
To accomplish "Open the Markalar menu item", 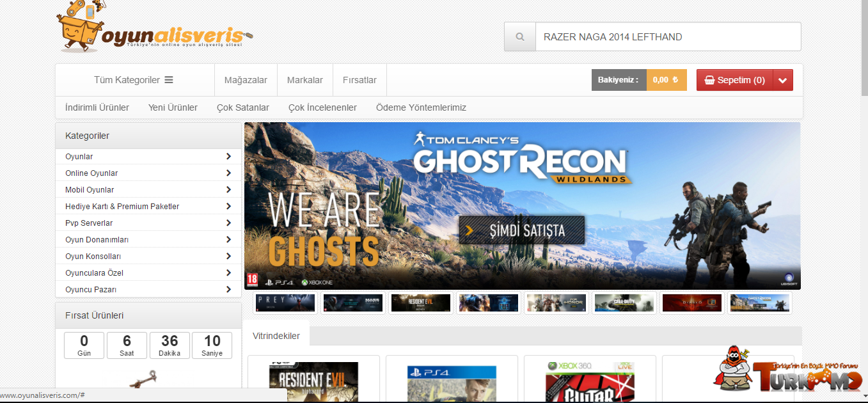I will pos(305,80).
